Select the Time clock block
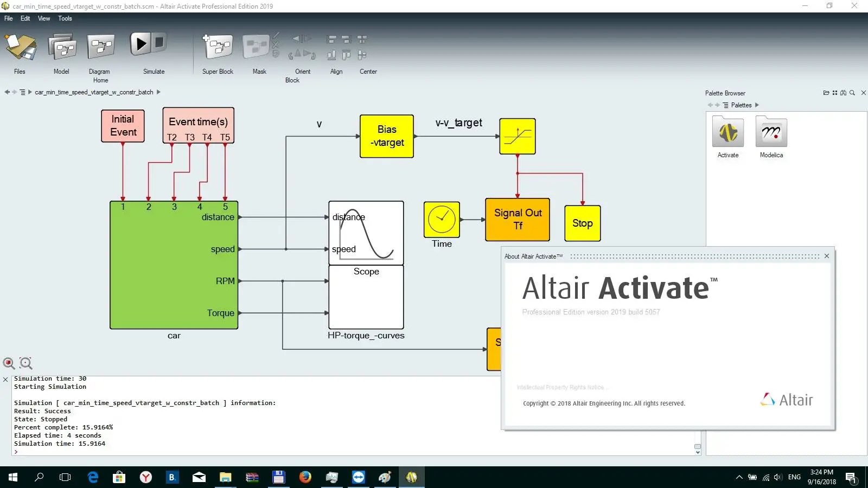 pos(442,220)
